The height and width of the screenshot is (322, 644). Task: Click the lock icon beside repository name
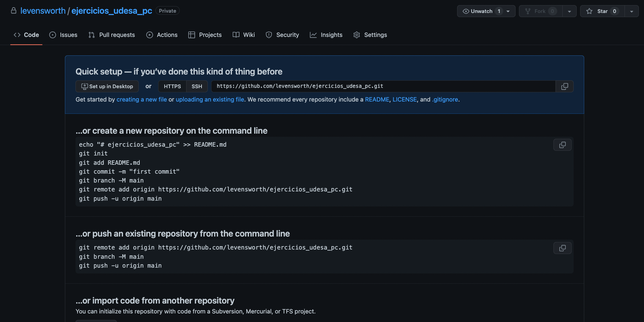coord(14,11)
